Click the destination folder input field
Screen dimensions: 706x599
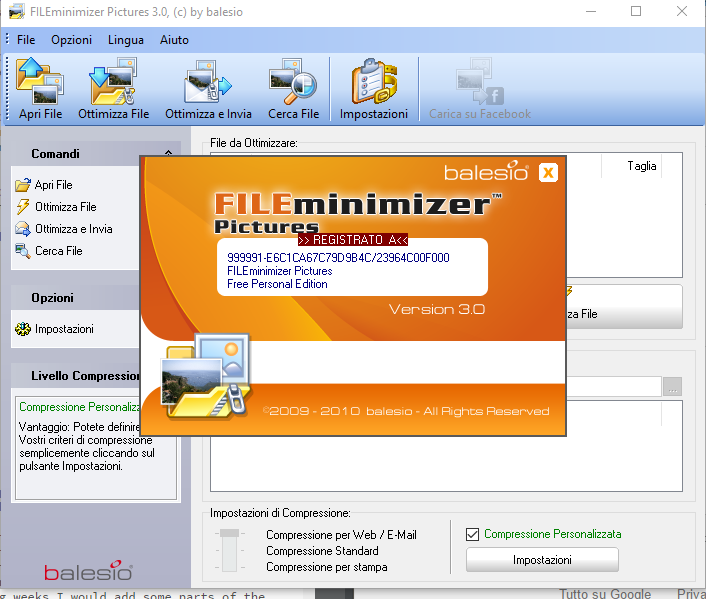click(x=613, y=387)
